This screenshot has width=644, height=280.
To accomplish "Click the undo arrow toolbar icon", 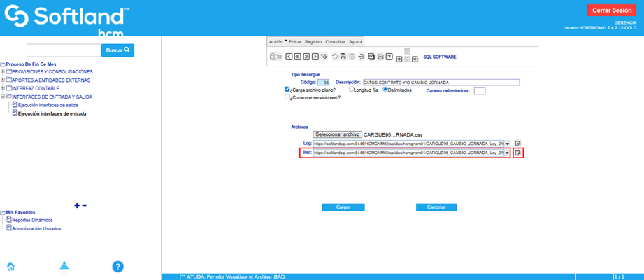I will pos(334,56).
